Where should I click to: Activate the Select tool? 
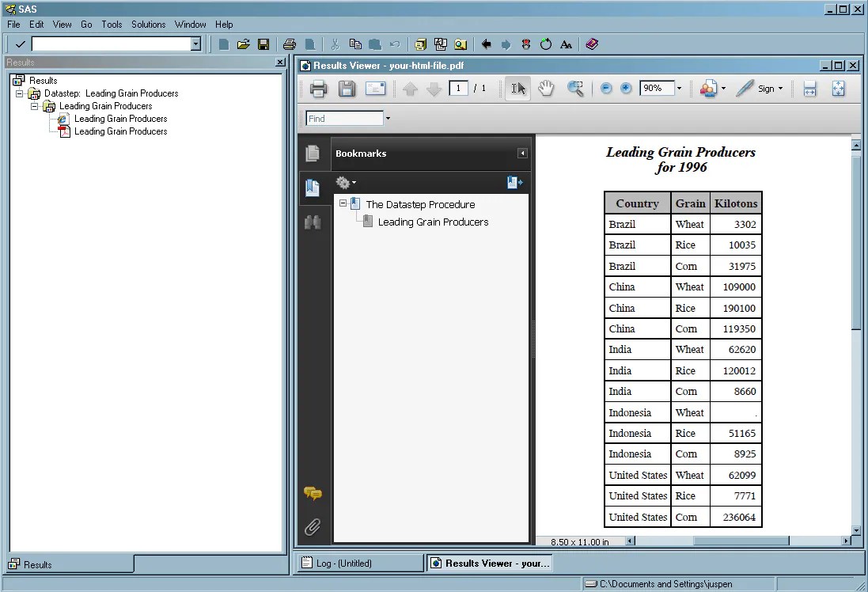point(517,89)
